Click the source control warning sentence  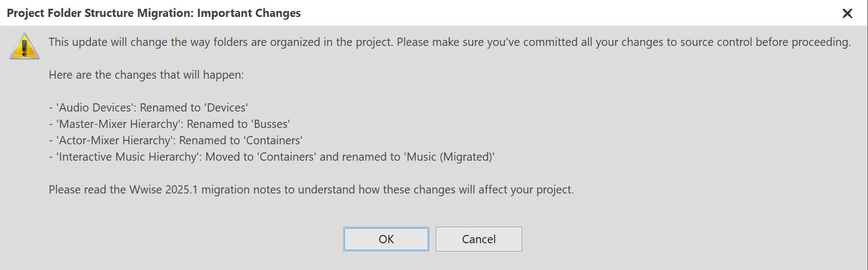pyautogui.click(x=449, y=42)
